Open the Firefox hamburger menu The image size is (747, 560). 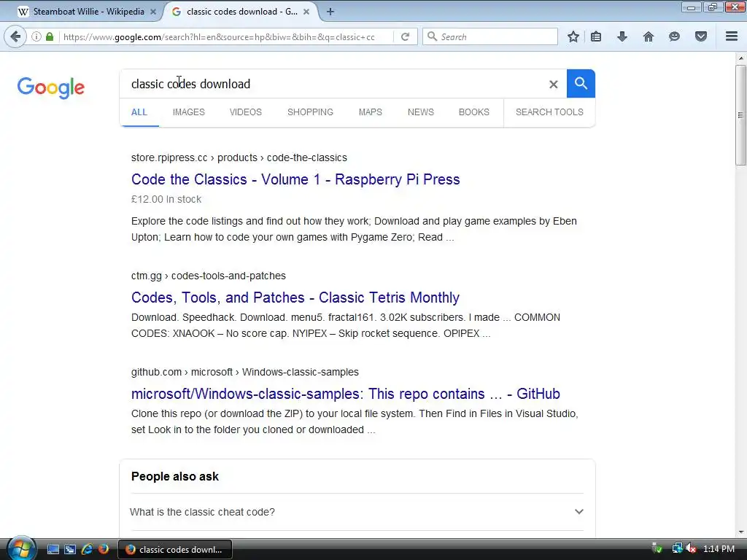pos(732,36)
